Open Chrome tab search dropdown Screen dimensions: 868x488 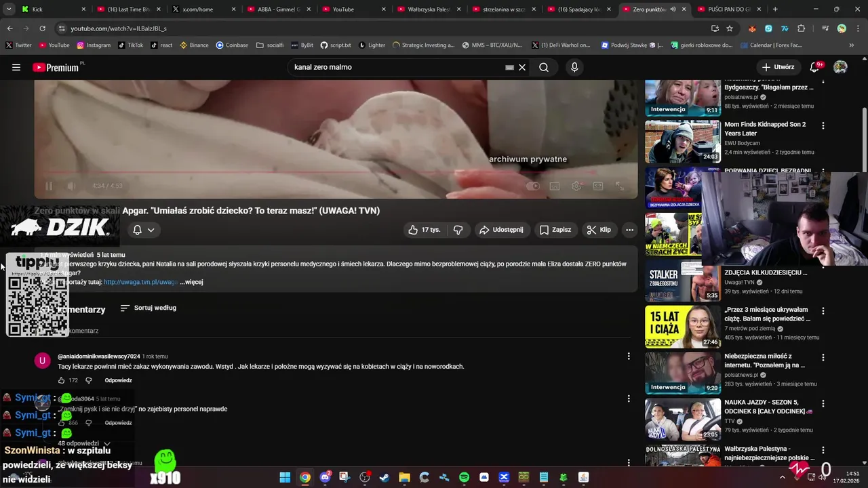[x=9, y=9]
